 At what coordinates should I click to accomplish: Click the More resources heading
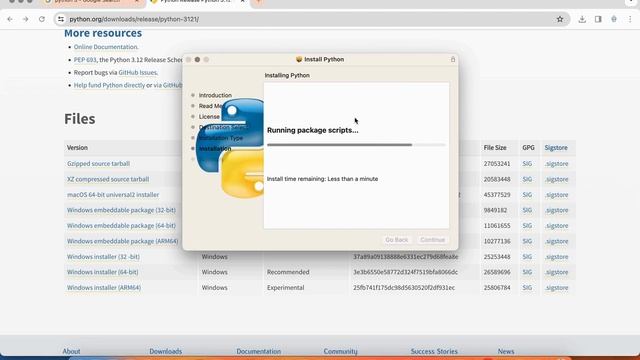coord(103,33)
